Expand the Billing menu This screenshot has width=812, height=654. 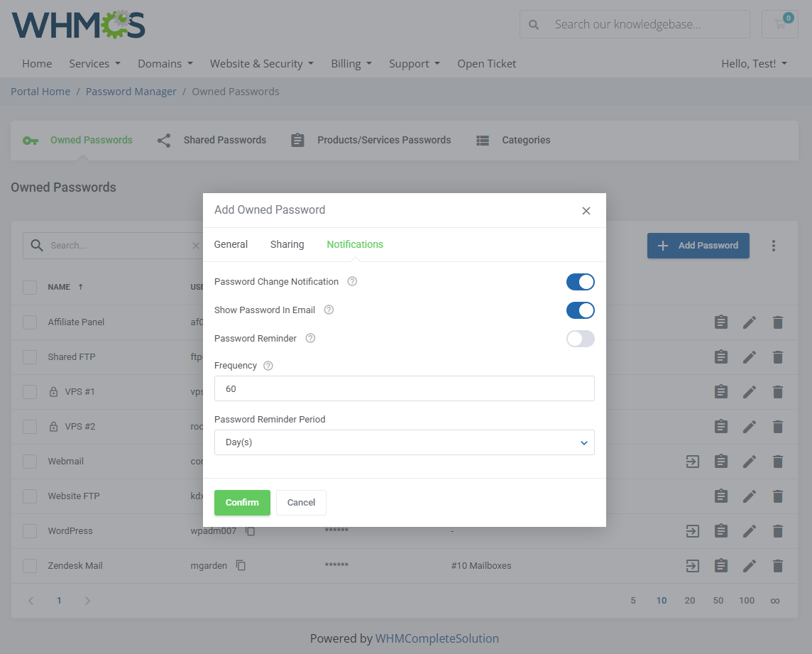click(x=351, y=64)
